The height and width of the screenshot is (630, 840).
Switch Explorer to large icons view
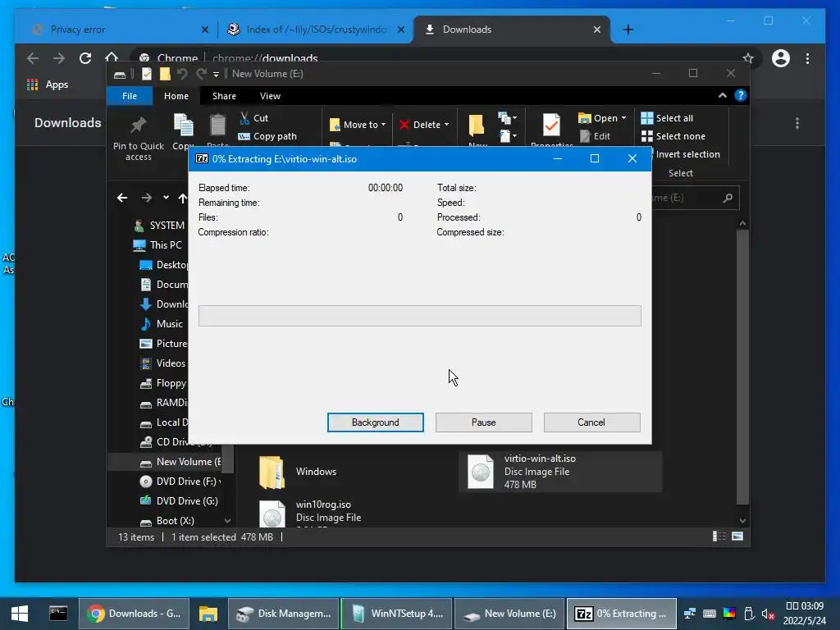pos(737,536)
